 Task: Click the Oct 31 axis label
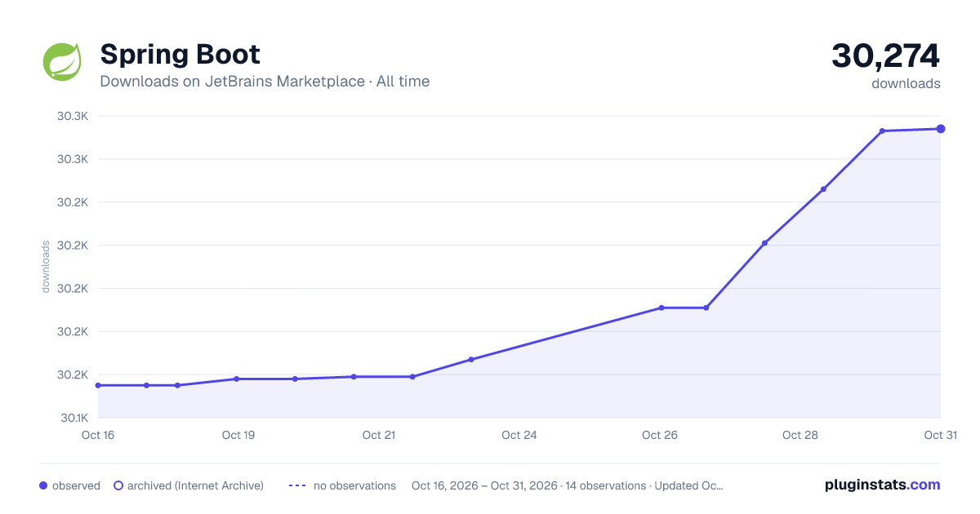[x=940, y=435]
